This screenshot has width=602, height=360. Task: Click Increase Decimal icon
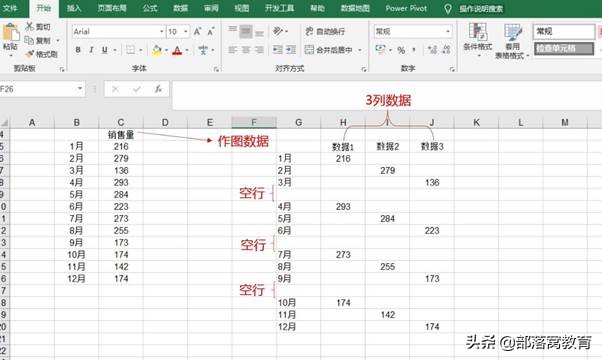(432, 50)
